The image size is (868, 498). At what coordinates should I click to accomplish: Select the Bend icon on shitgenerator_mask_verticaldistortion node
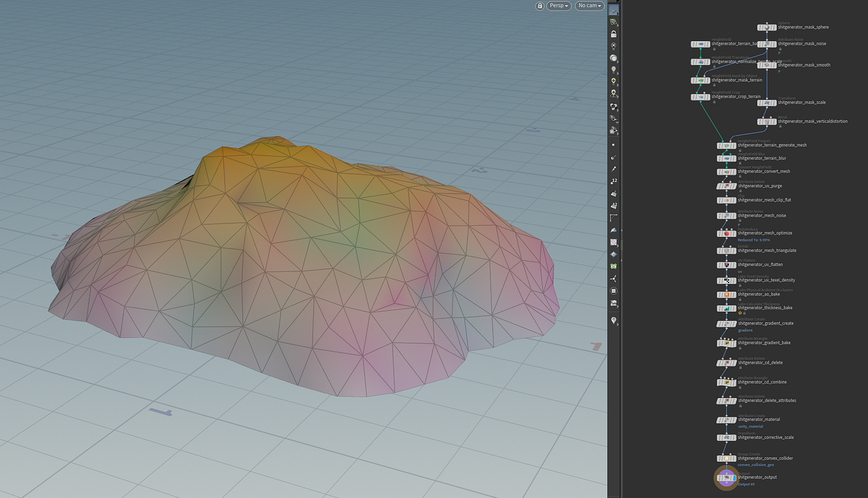pos(767,121)
